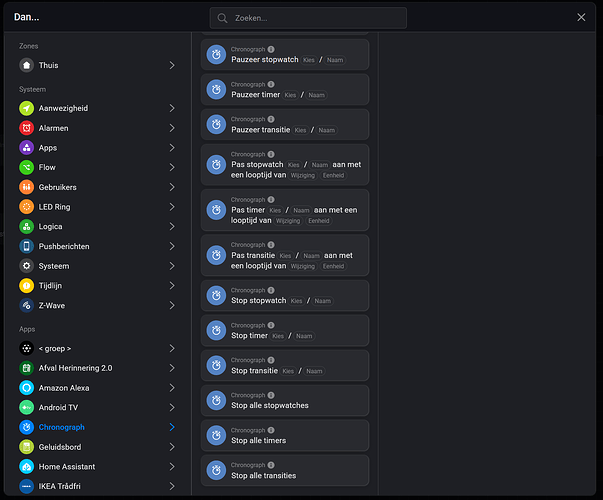Select the Aanwezigheid icon
Screen dimensions: 603x500
point(27,108)
